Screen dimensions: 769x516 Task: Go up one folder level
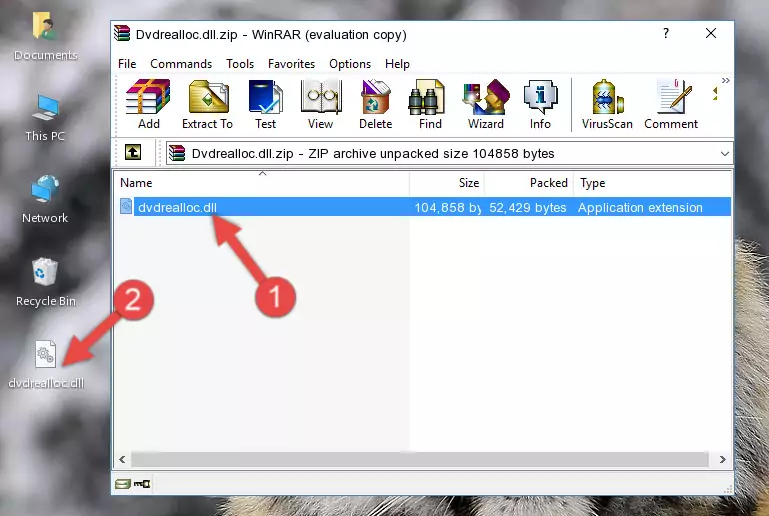(x=133, y=153)
